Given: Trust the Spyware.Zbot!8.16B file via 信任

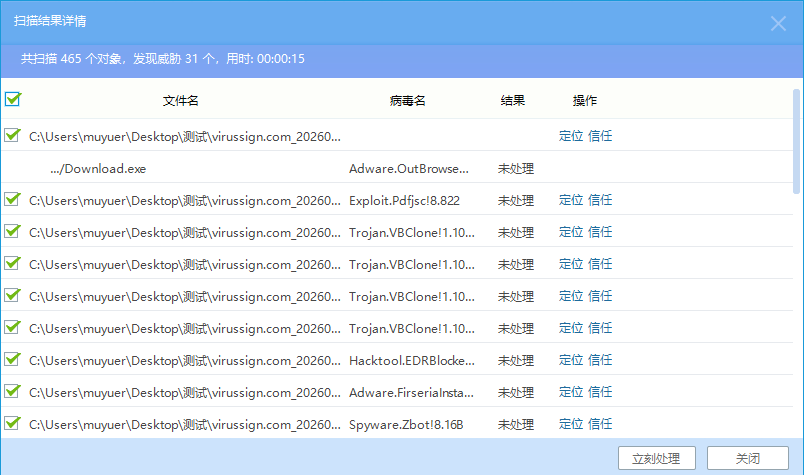Looking at the screenshot, I should 600,424.
